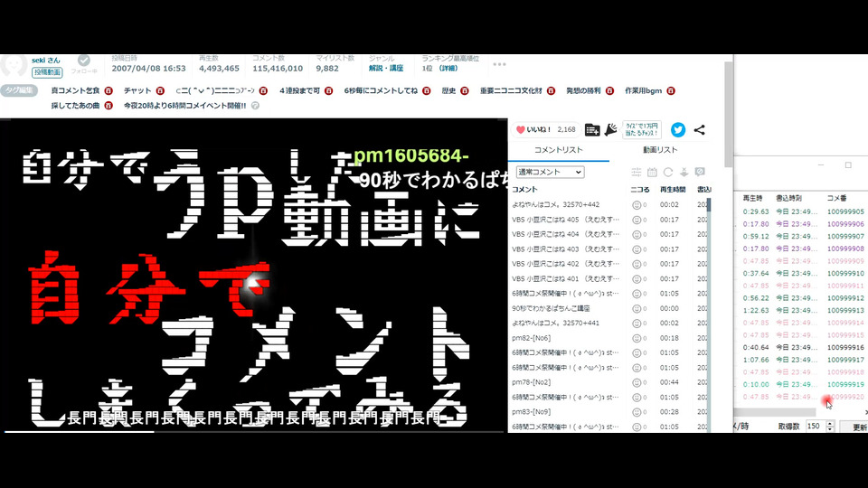Image resolution: width=868 pixels, height=488 pixels.
Task: Nicoru smiley for VBS 小豆沢こはね 405
Action: (x=636, y=220)
